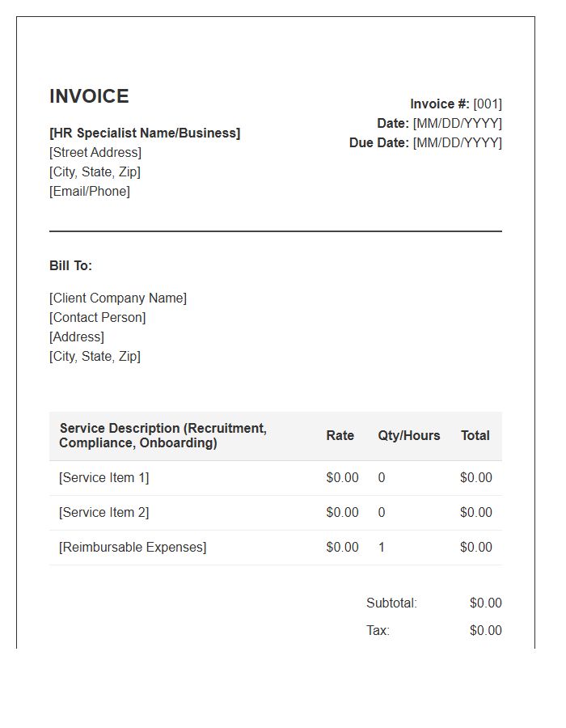Click the rate value for Service Item 1
566x728 pixels.
342,478
